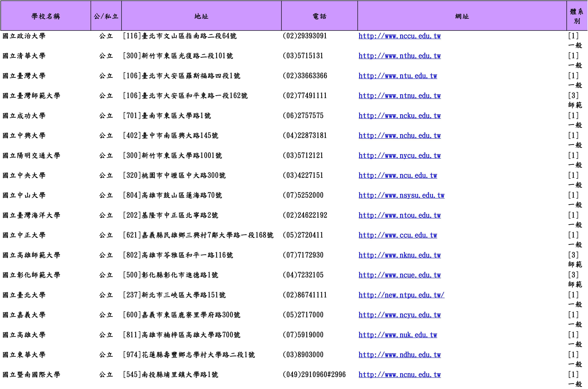Select the 國立臺灣大學 name cell
Image resolution: width=588 pixels, height=389 pixels.
click(24, 76)
